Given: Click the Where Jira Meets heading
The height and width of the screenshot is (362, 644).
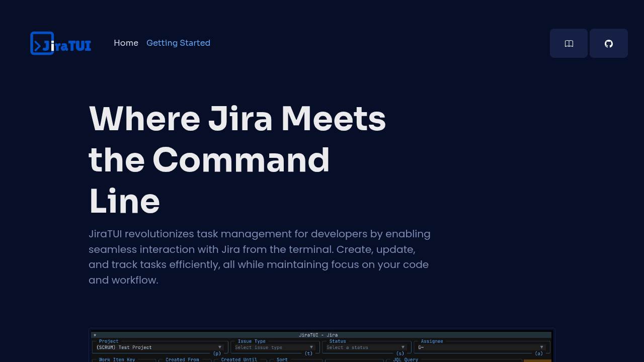Looking at the screenshot, I should coord(237,159).
